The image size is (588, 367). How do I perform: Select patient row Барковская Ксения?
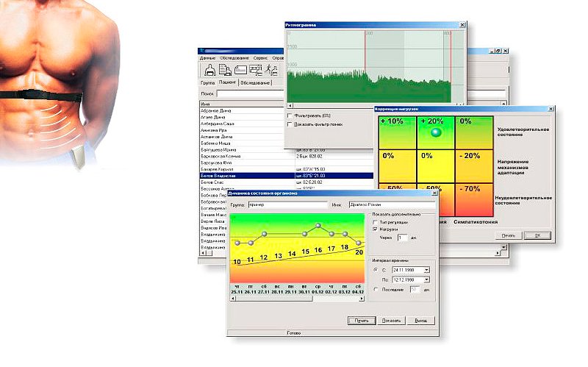coord(287,156)
